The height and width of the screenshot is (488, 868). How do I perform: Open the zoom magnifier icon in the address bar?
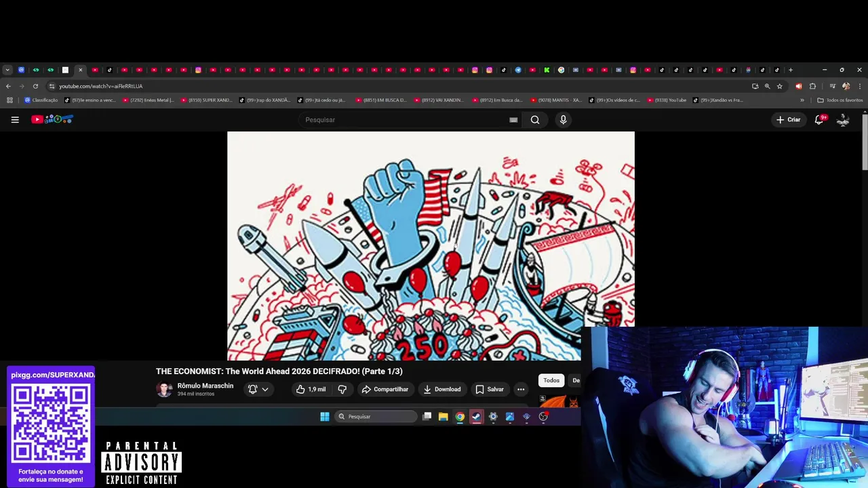pos(768,86)
